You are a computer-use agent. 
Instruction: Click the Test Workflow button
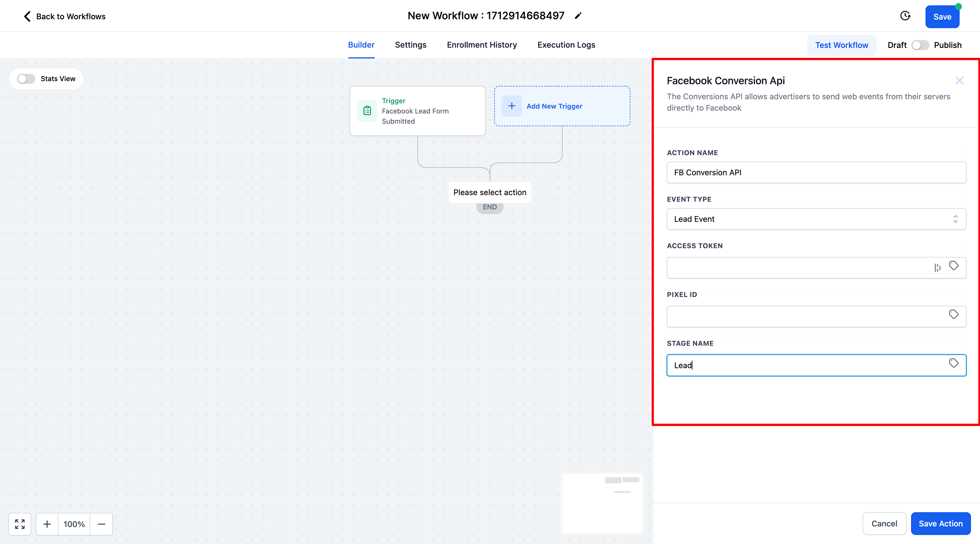tap(842, 45)
